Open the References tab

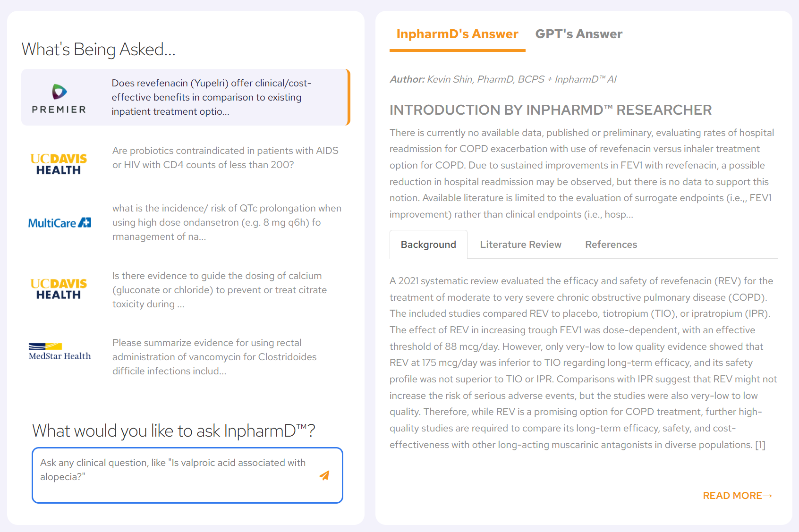coord(611,245)
